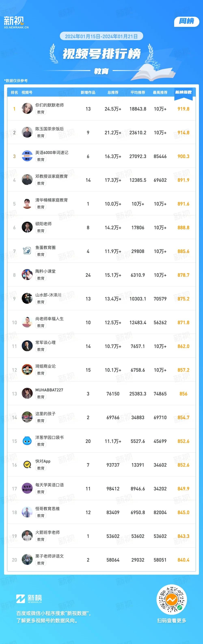The height and width of the screenshot is (644, 203).
Task: Click 教育 tag under 硕阳老师
Action: tap(41, 231)
